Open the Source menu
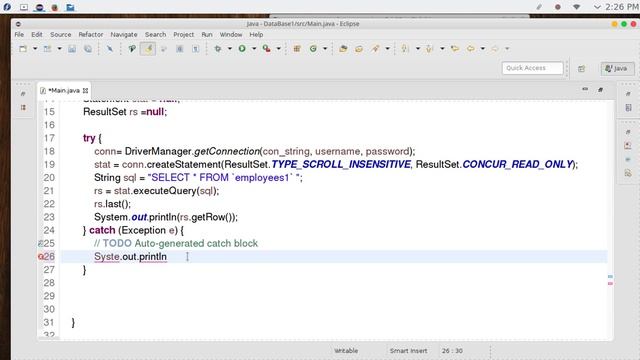The height and width of the screenshot is (360, 640). coord(60,35)
